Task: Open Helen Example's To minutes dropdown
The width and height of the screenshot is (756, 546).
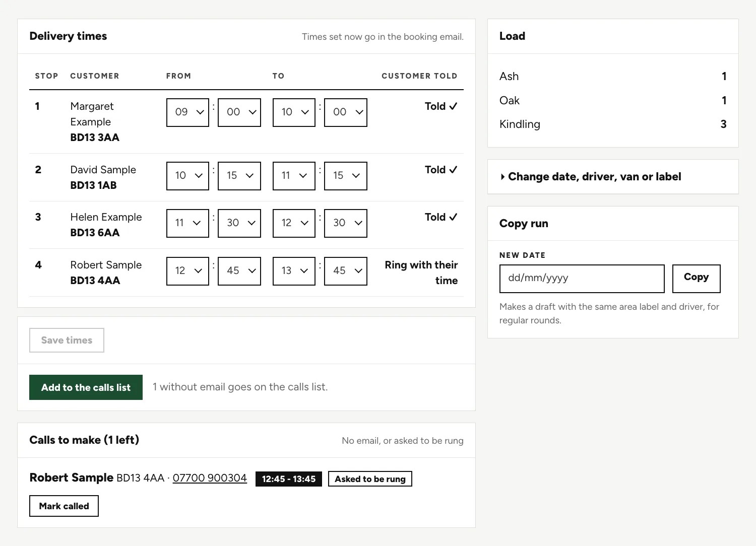Action: (x=346, y=223)
